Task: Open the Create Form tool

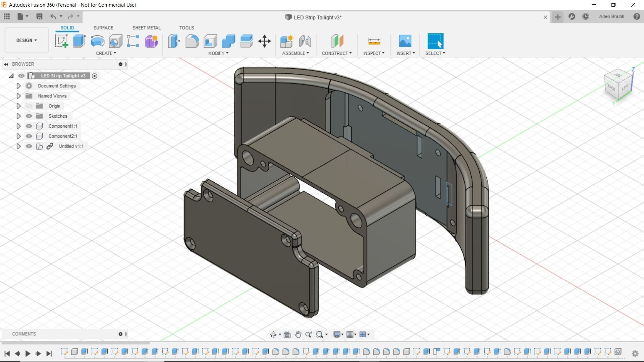Action: (x=151, y=41)
